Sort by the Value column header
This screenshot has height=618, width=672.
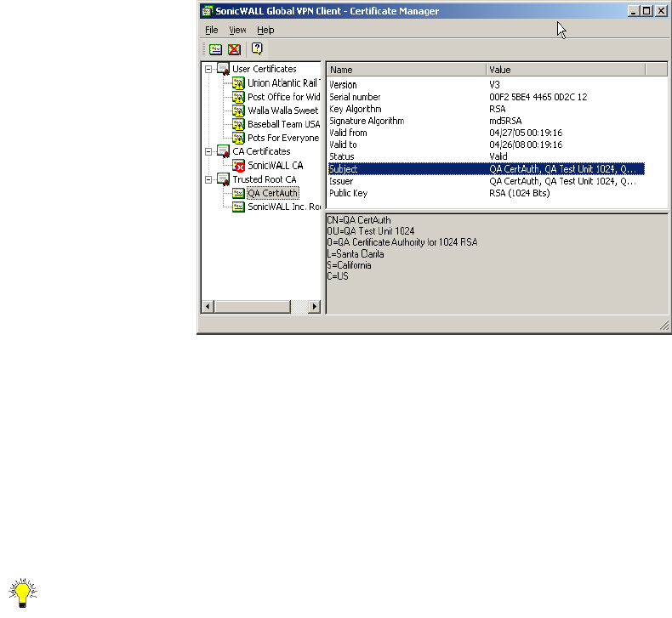[x=566, y=70]
